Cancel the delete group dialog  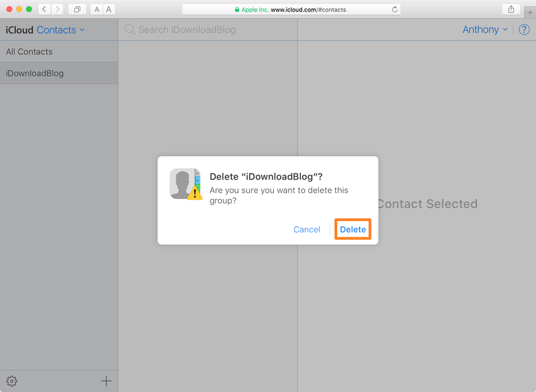pyautogui.click(x=307, y=229)
